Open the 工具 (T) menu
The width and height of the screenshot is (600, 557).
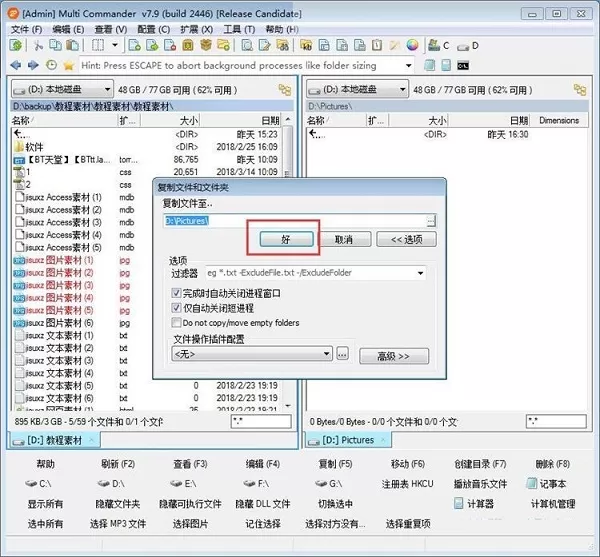click(x=239, y=29)
